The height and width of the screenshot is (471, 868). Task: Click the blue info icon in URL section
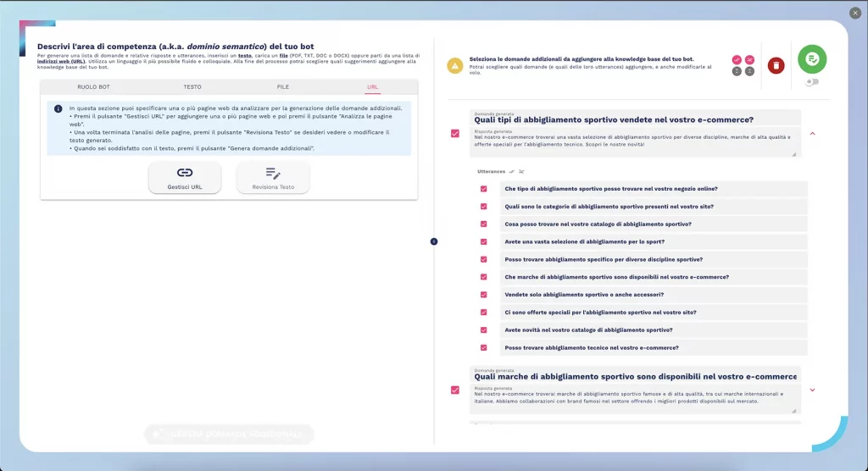(x=58, y=108)
